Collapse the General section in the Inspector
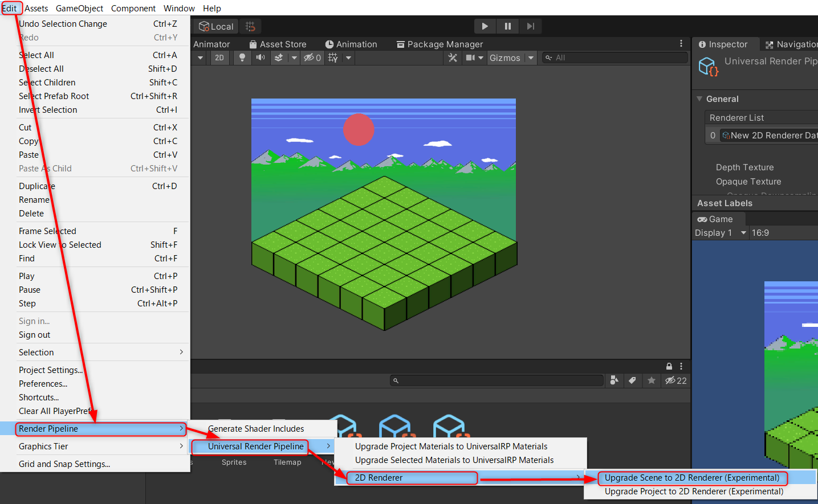 pos(699,99)
